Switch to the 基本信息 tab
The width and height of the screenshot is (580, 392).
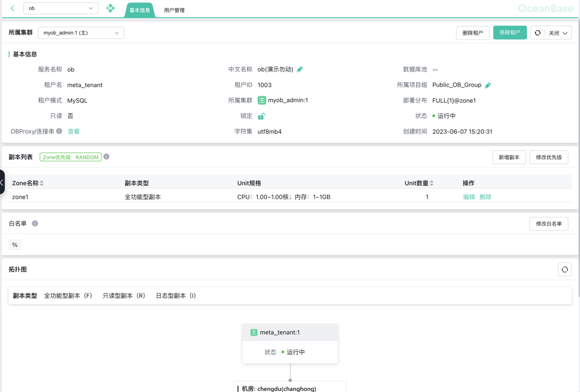tap(140, 10)
